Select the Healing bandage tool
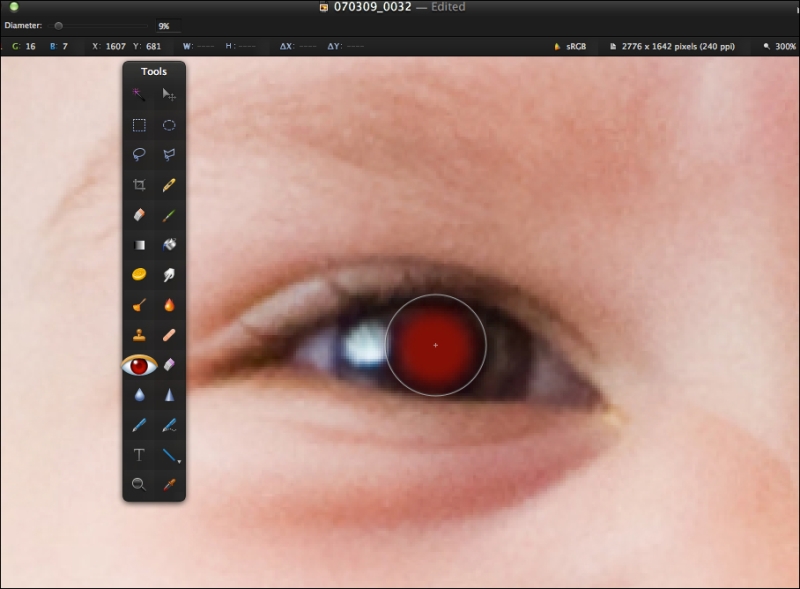Viewport: 800px width, 589px height. (x=169, y=335)
